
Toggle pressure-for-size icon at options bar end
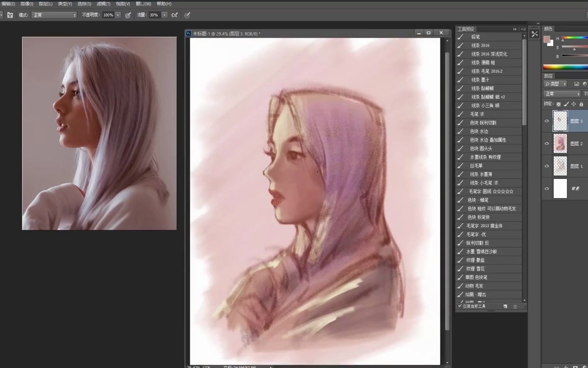(x=187, y=15)
